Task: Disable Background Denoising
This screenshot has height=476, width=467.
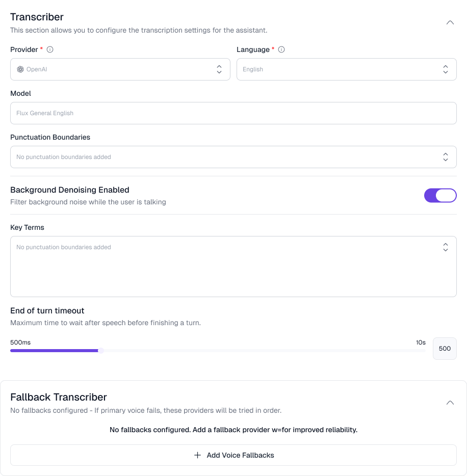Action: (x=440, y=195)
